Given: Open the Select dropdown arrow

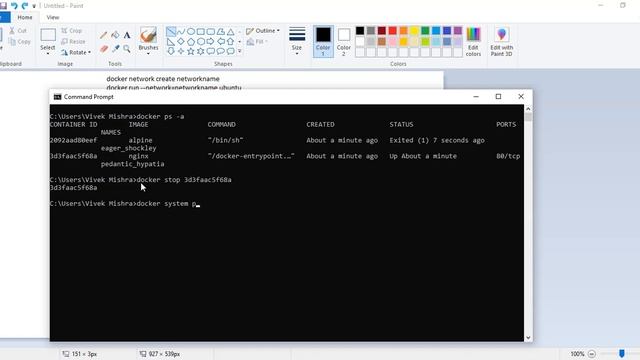Looking at the screenshot, I should [x=48, y=53].
